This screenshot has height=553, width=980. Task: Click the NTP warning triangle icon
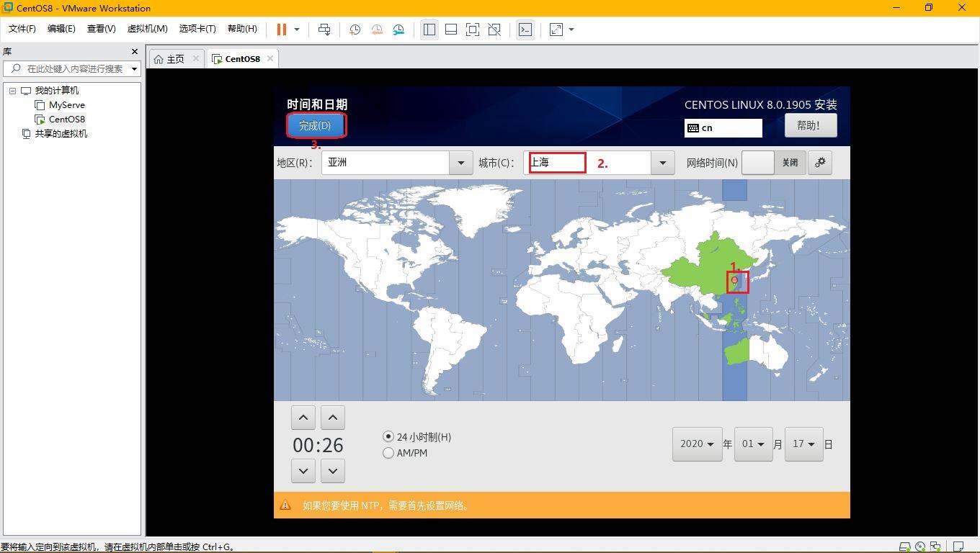click(x=285, y=505)
